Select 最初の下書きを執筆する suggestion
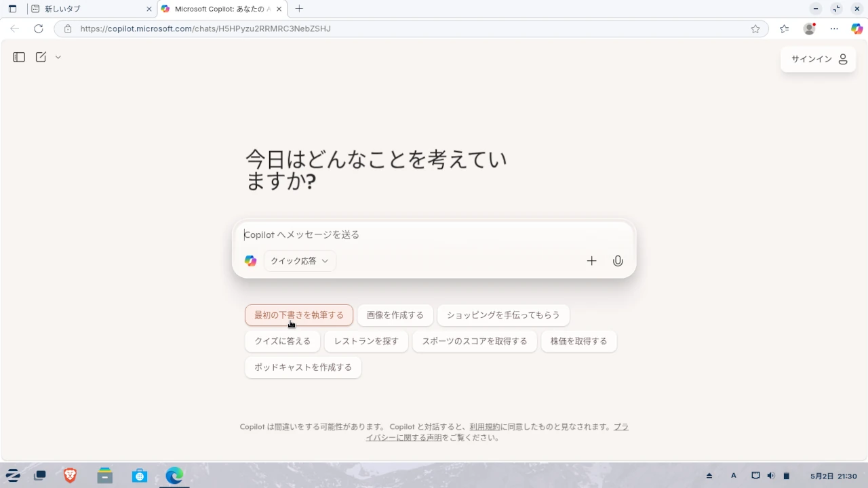This screenshot has height=488, width=868. pyautogui.click(x=299, y=315)
